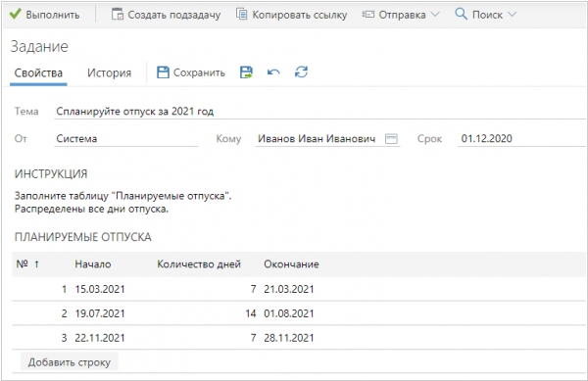Select end date 01.08.2021 cell
588x381 pixels.
point(289,313)
